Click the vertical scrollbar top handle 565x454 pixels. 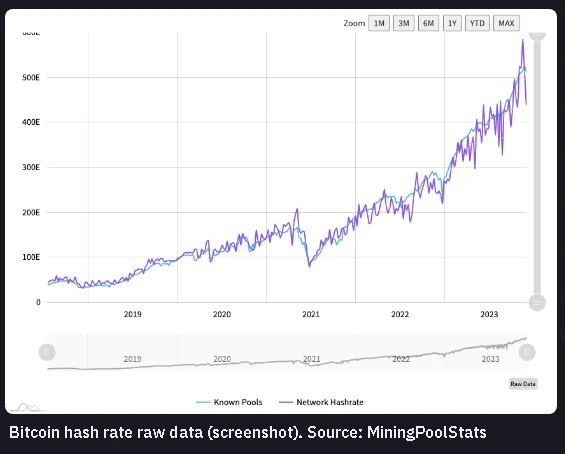[537, 36]
